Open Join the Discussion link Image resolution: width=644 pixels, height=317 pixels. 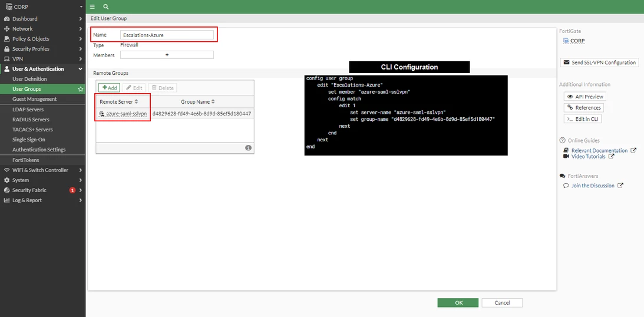593,186
